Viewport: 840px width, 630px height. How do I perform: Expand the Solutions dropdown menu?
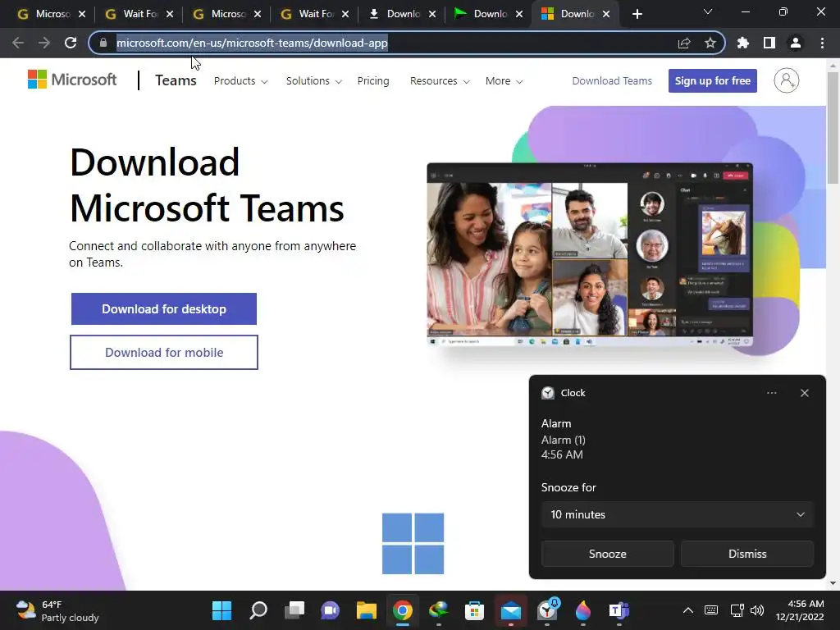[x=313, y=81]
